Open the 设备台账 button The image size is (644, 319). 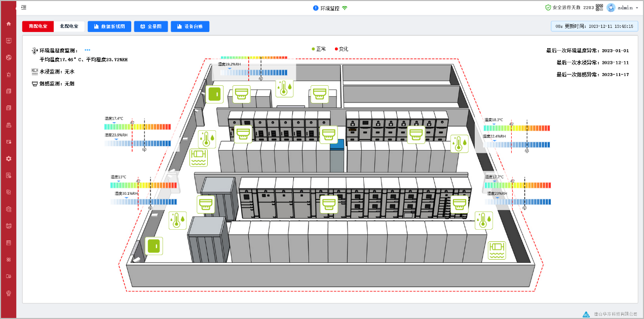[x=190, y=26]
